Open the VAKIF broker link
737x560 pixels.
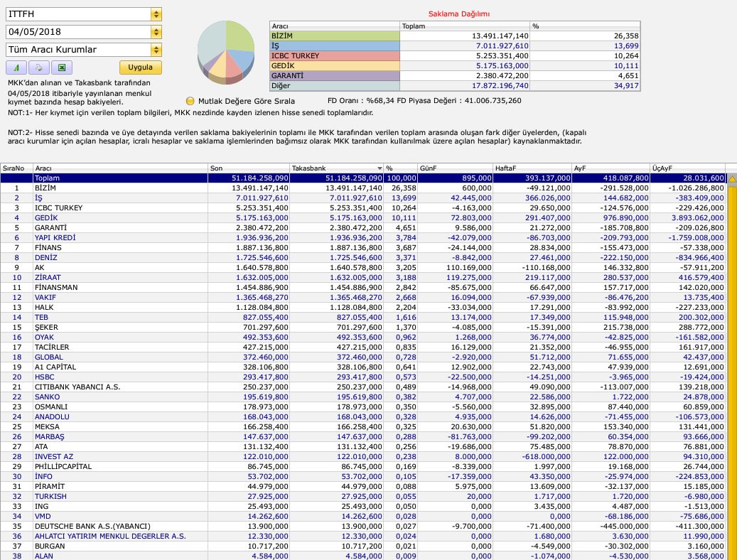point(45,298)
